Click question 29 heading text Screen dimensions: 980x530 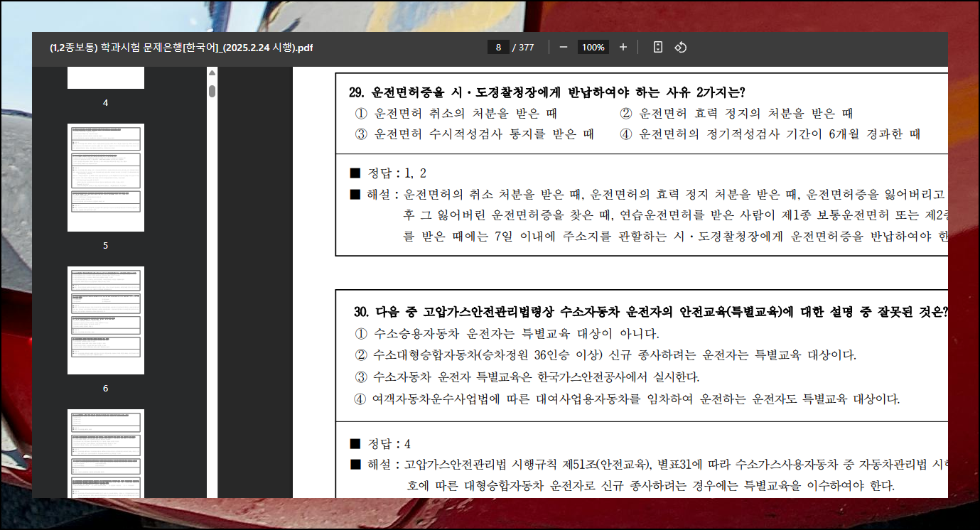(546, 92)
